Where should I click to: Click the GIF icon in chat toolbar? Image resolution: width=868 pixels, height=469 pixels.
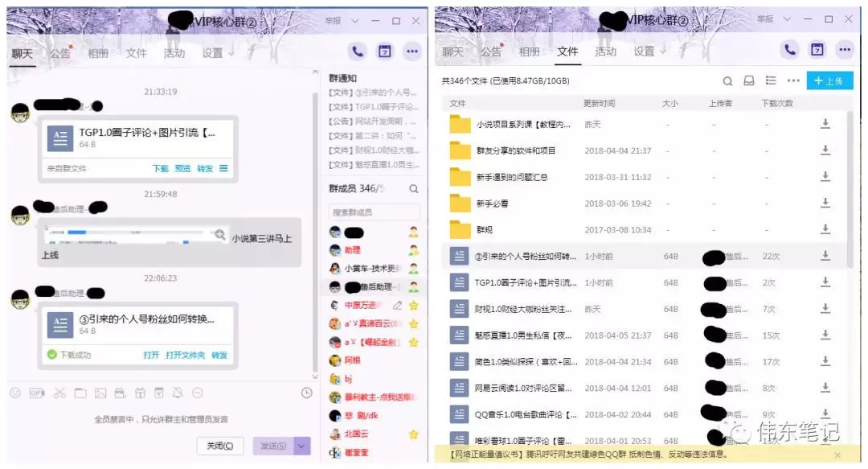point(35,393)
